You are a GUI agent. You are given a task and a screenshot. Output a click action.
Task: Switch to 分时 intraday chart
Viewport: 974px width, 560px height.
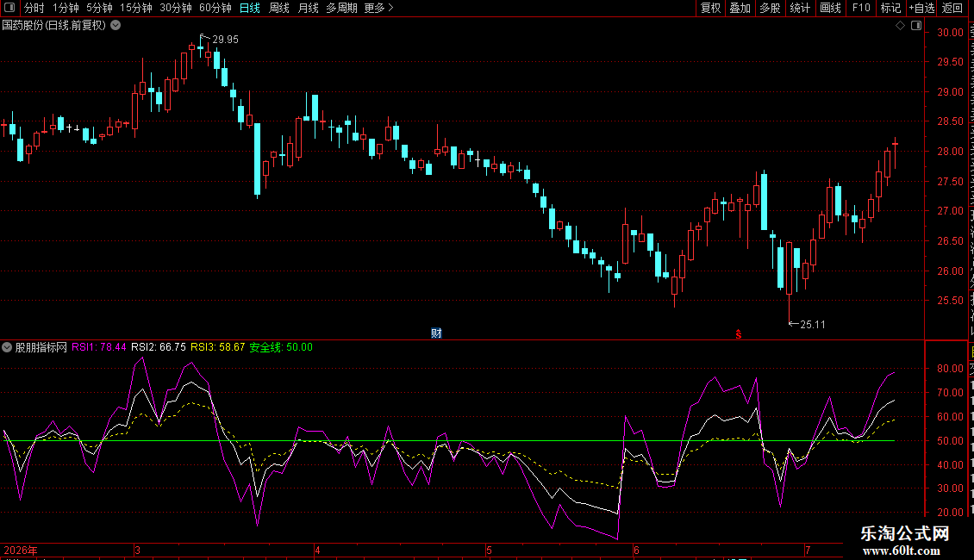[34, 8]
